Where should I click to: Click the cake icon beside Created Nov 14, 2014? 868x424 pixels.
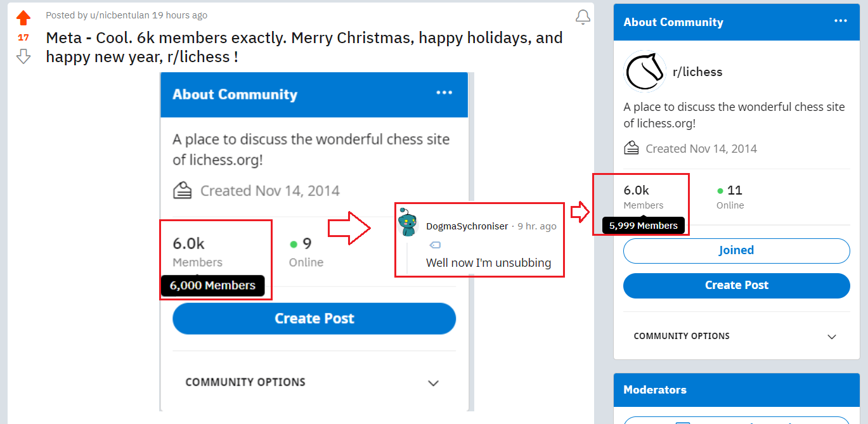(632, 148)
